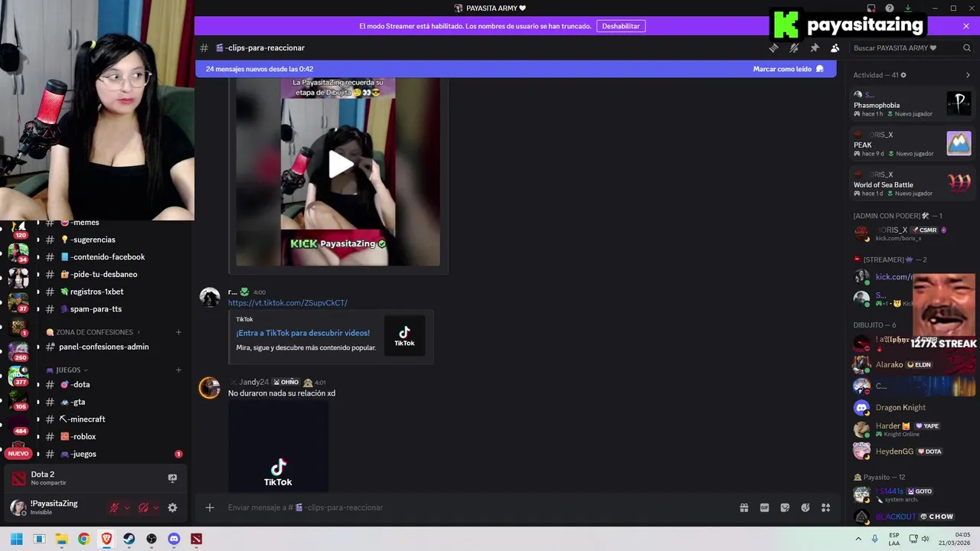Open the GIF picker icon
The height and width of the screenshot is (551, 980).
point(764,507)
